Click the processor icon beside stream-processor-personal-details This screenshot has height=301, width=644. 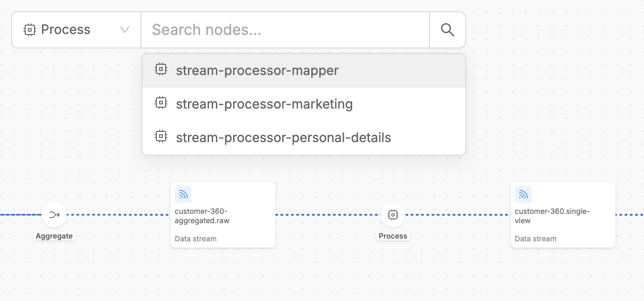click(161, 136)
